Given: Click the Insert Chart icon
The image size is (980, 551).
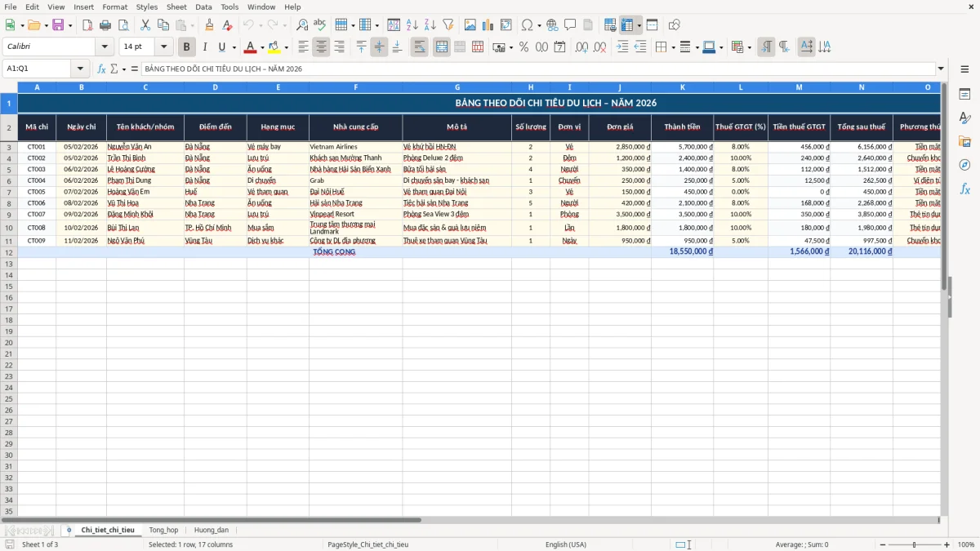Looking at the screenshot, I should [488, 25].
